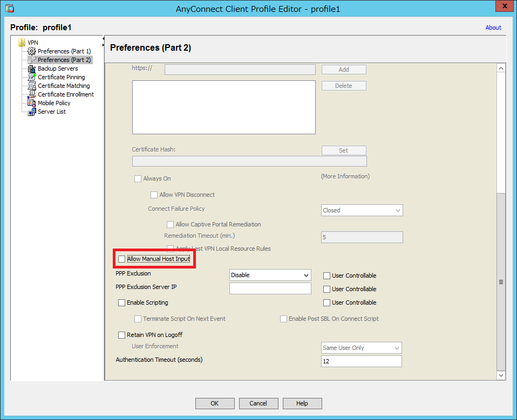Image resolution: width=517 pixels, height=420 pixels.
Task: Check User Controllable for PPP Exclusion
Action: [x=326, y=276]
